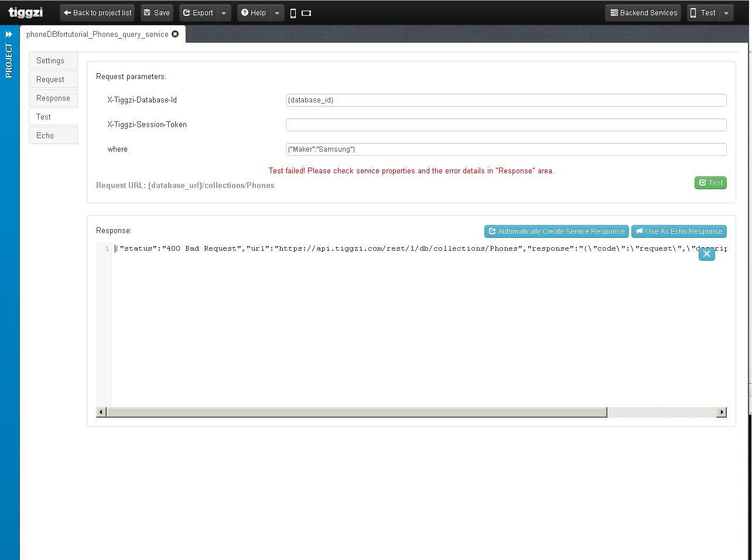Click the X-Tiggzi-Session-Token input field
Image resolution: width=752 pixels, height=560 pixels.
[x=506, y=125]
